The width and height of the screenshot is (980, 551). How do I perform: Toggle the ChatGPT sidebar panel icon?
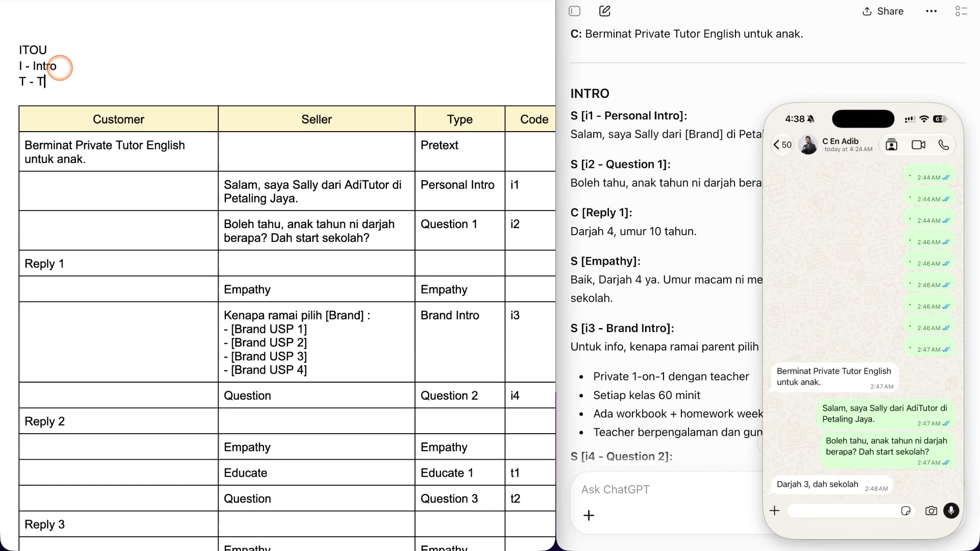(575, 11)
